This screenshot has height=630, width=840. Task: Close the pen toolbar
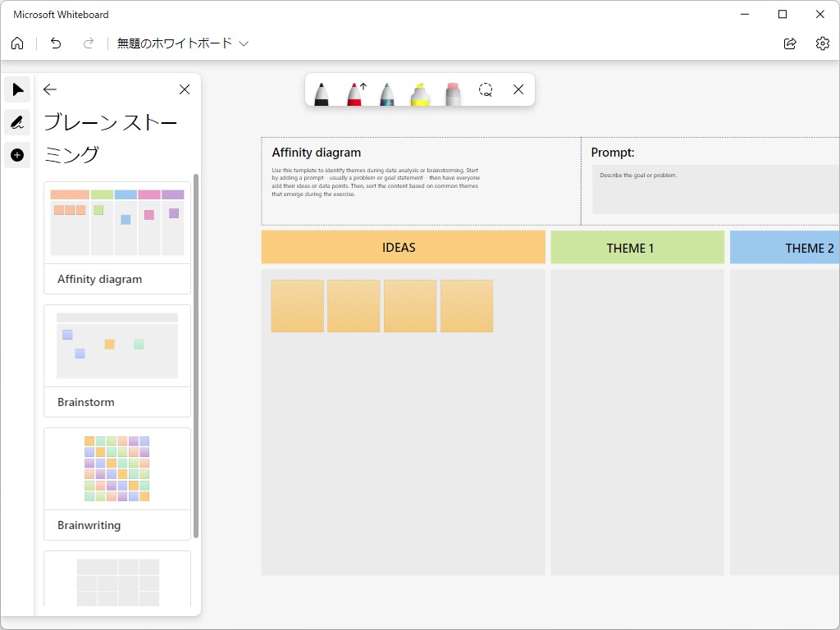point(518,89)
